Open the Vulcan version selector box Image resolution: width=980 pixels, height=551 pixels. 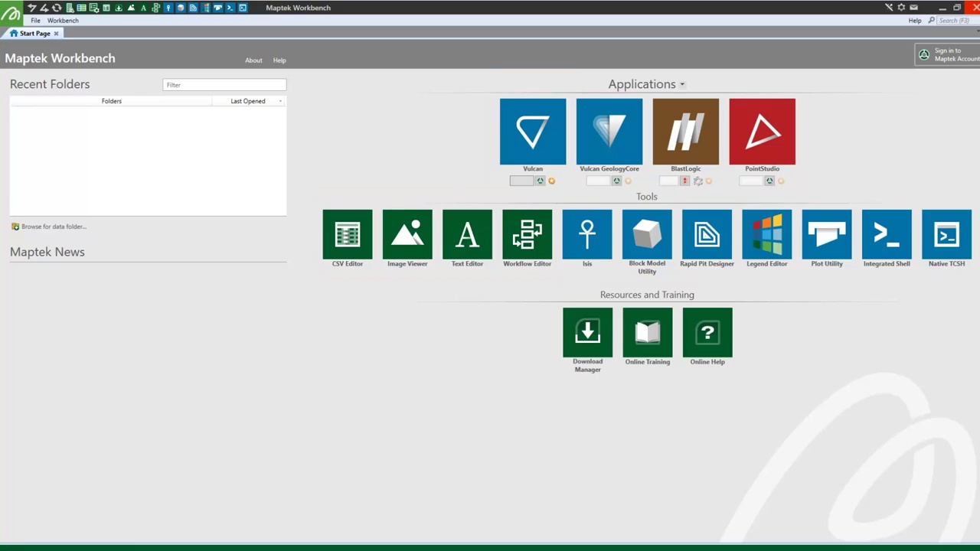pos(521,181)
